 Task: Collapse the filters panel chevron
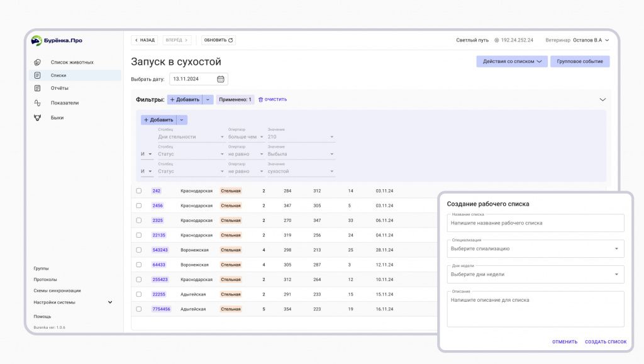pyautogui.click(x=602, y=100)
